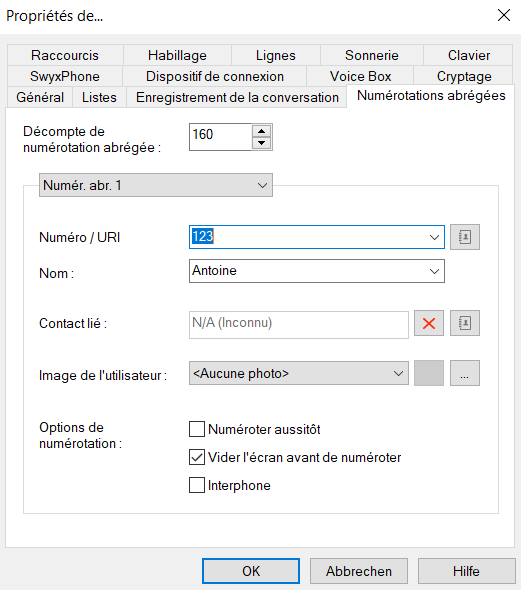Switch to the Dispositif de connexion tab
Screen dimensions: 521x590
[x=215, y=76]
